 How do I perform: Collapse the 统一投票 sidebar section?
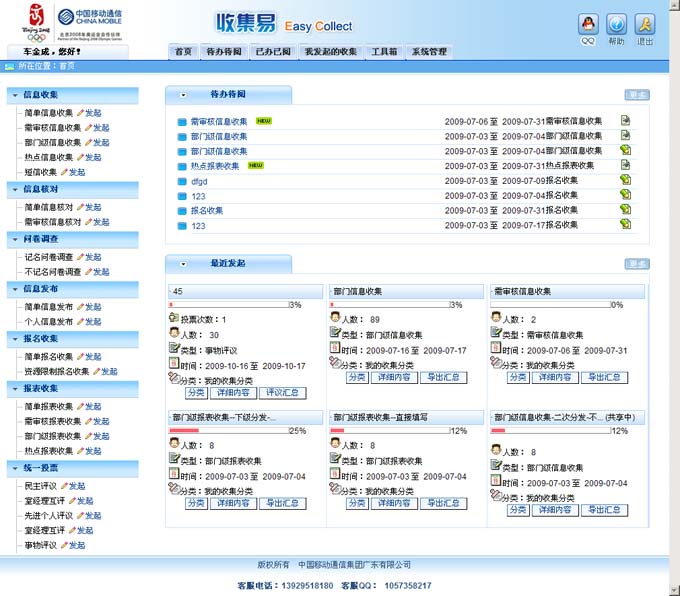[x=15, y=468]
